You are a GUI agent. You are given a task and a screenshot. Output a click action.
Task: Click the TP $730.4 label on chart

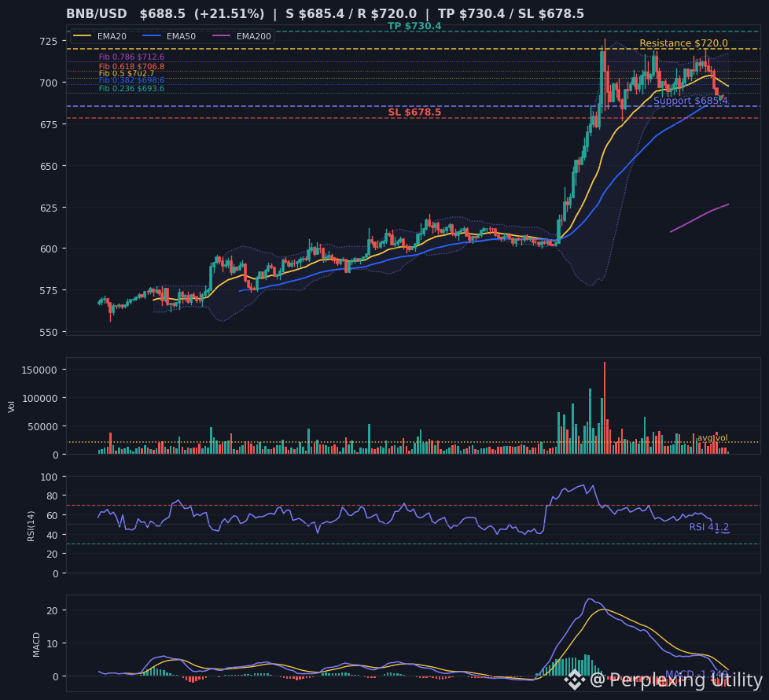414,26
